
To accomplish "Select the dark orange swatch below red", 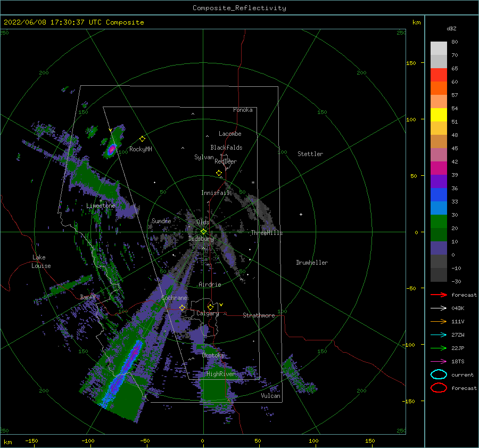I will (439, 88).
